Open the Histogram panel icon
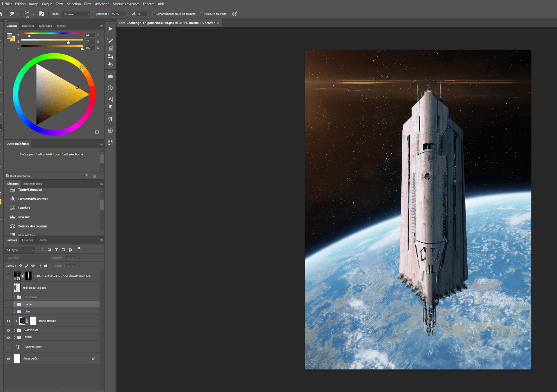Image resolution: width=557 pixels, height=392 pixels. tap(110, 76)
